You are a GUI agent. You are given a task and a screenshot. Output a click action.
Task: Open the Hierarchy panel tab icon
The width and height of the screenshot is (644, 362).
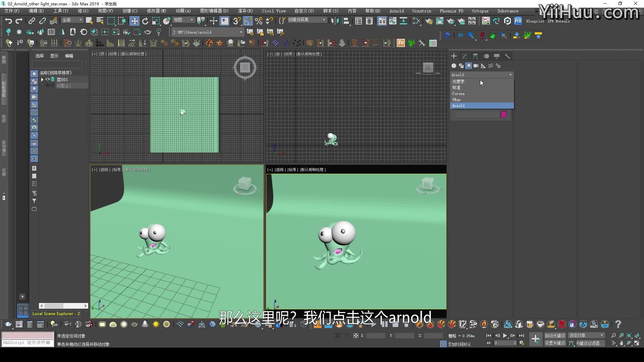[475, 56]
